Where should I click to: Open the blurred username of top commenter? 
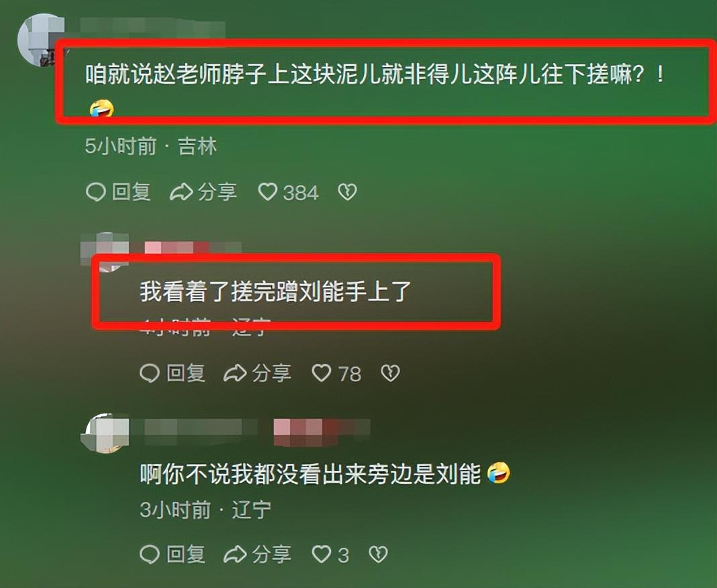coord(153,28)
